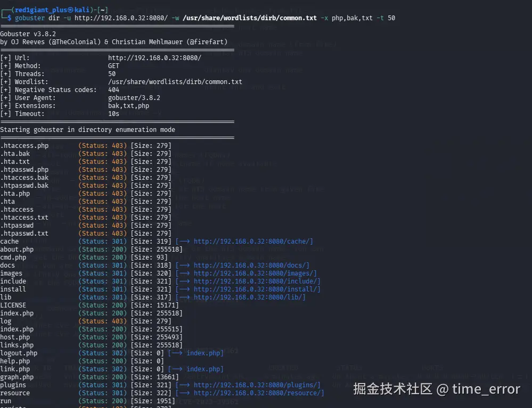Select the link.php file name
Image resolution: width=532 pixels, height=408 pixels.
(15, 369)
